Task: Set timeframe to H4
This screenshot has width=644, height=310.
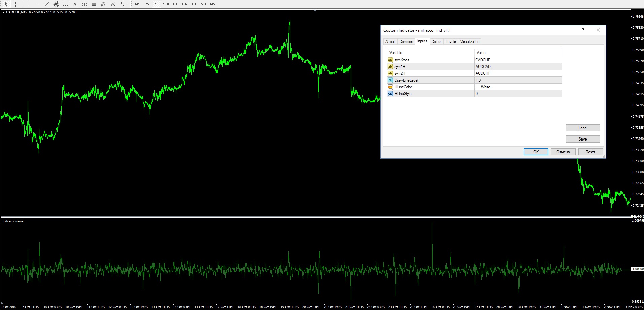Action: click(184, 4)
